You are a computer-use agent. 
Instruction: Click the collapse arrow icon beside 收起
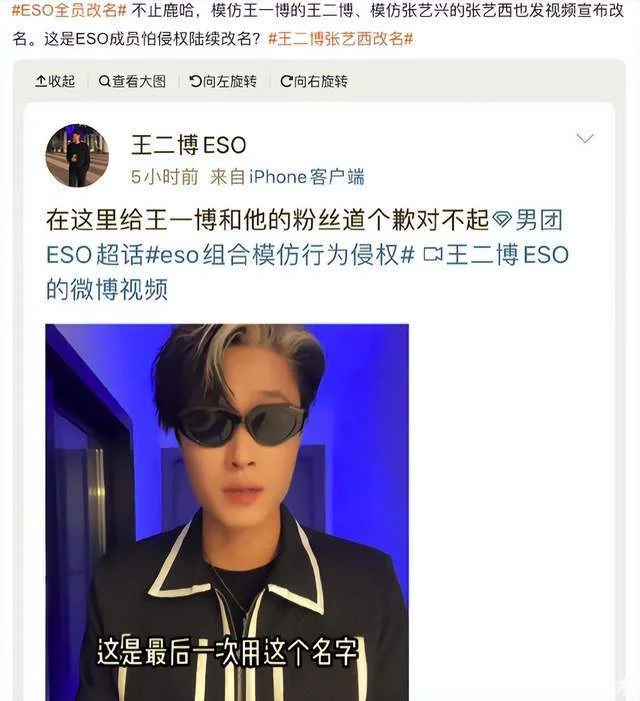tap(41, 81)
